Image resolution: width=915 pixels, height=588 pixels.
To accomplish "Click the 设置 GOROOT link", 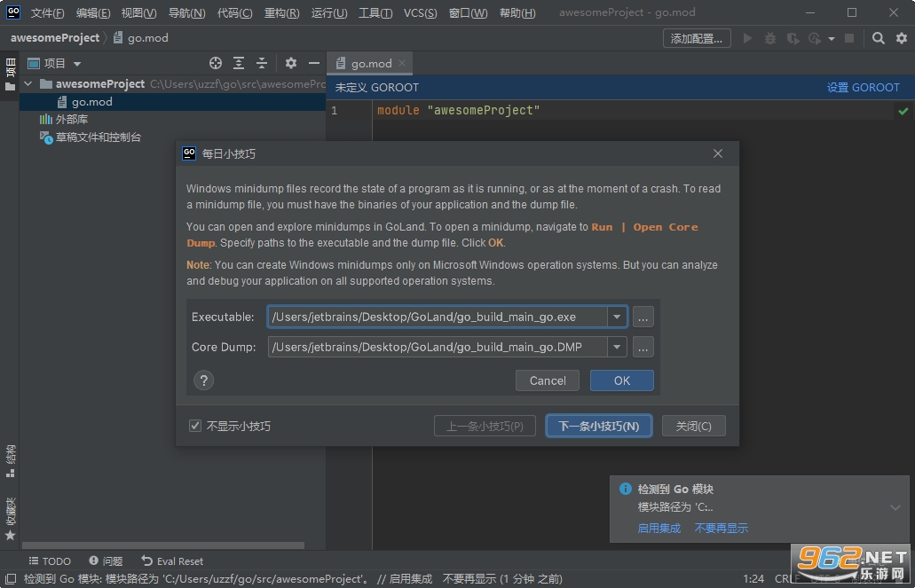I will [x=863, y=88].
